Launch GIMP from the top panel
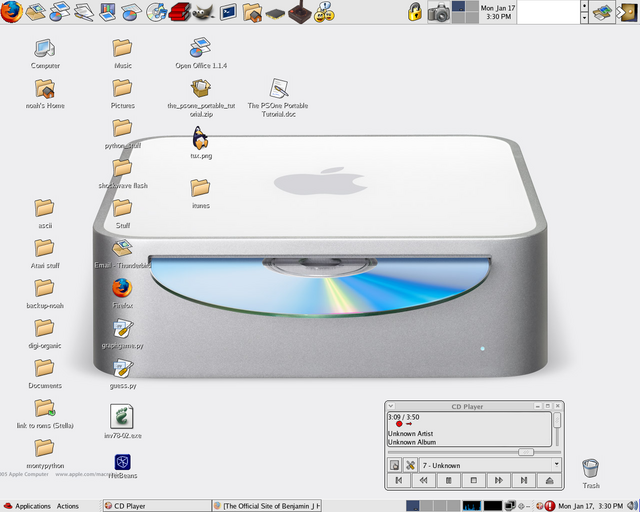Screen dimensions: 640x512 click(204, 12)
